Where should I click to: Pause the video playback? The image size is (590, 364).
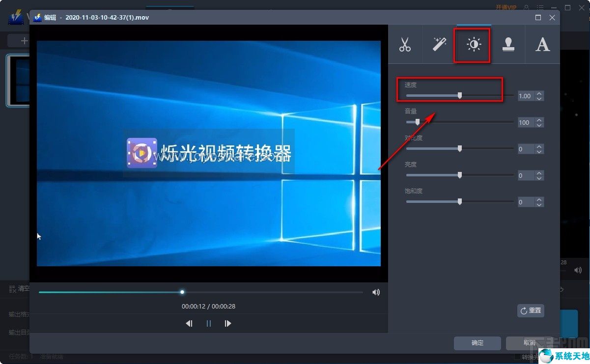click(x=208, y=323)
